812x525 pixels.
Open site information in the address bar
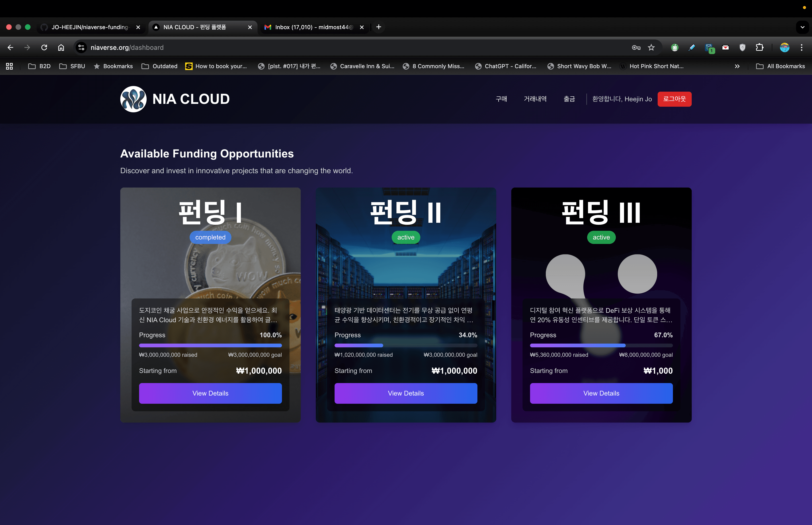click(x=81, y=47)
